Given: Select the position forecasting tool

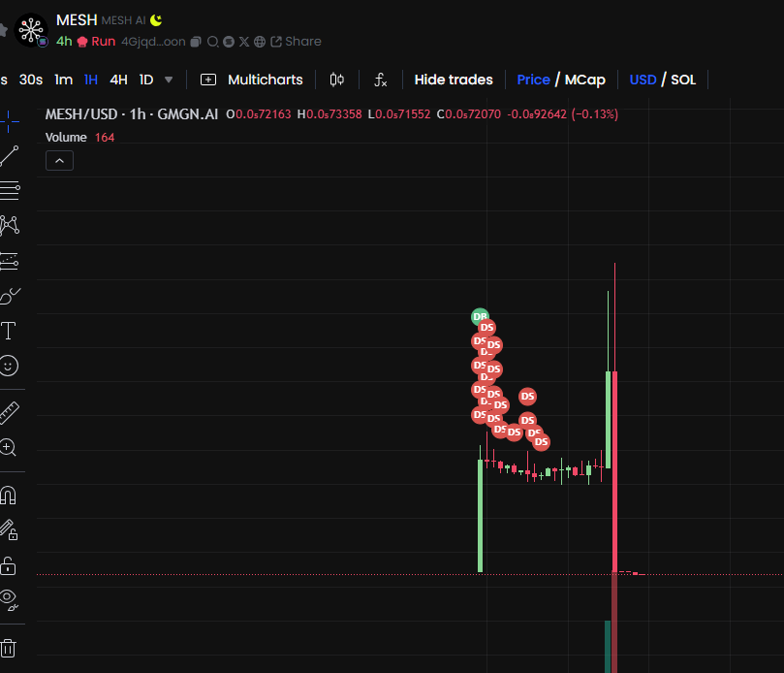Looking at the screenshot, I should pos(9,261).
